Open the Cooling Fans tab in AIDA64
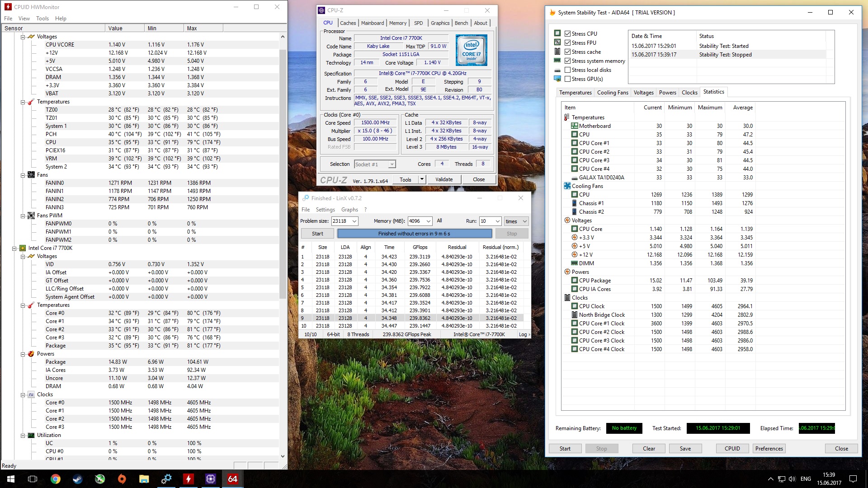868x488 pixels. tap(612, 93)
